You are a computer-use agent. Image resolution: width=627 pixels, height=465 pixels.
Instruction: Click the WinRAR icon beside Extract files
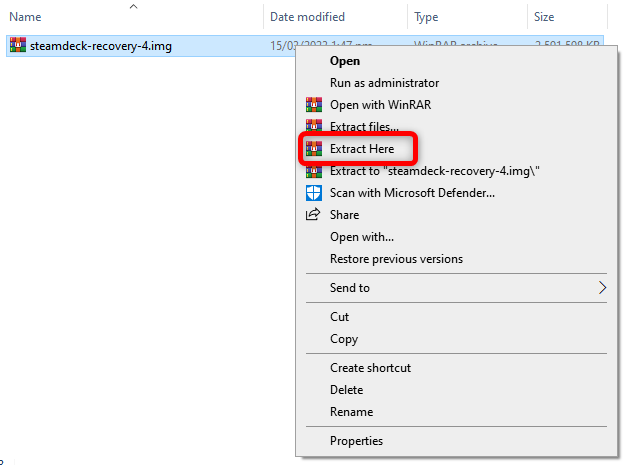click(x=312, y=127)
